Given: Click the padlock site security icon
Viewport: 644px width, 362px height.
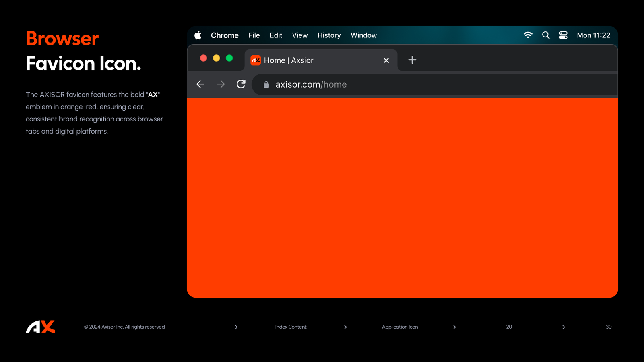Looking at the screenshot, I should (x=266, y=84).
